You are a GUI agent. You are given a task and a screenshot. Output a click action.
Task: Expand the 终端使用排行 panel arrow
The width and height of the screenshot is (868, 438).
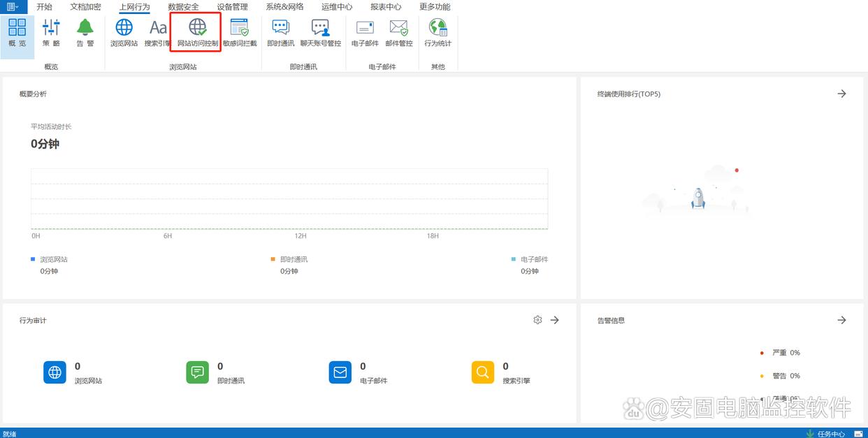[841, 94]
